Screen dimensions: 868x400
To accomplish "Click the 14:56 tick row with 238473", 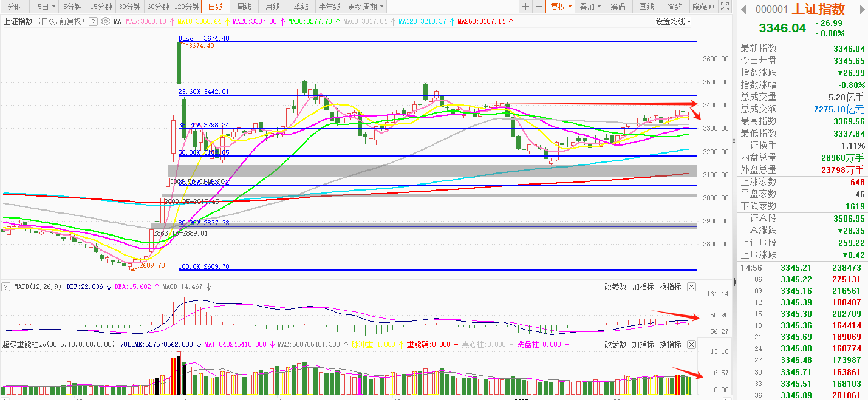I will (x=802, y=268).
